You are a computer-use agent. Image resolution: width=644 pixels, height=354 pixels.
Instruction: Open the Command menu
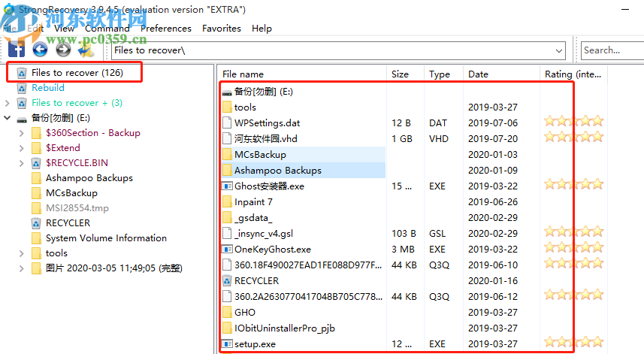[107, 29]
